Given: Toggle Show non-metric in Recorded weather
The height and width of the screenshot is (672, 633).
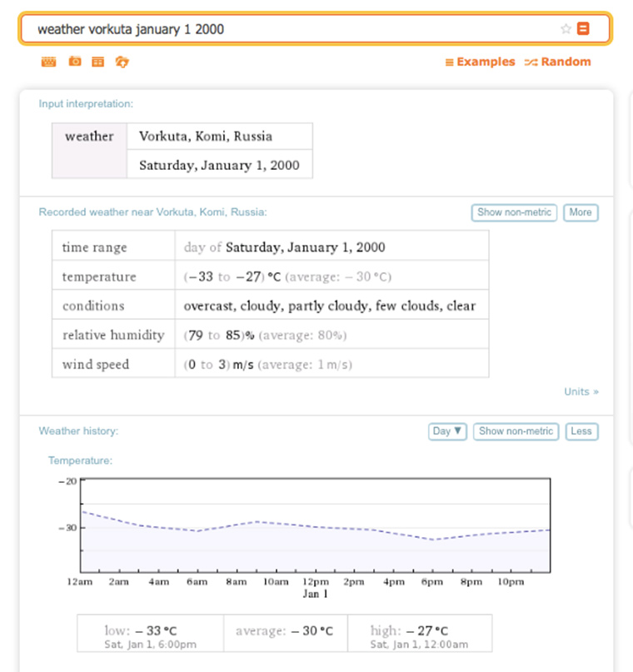Looking at the screenshot, I should (x=514, y=212).
